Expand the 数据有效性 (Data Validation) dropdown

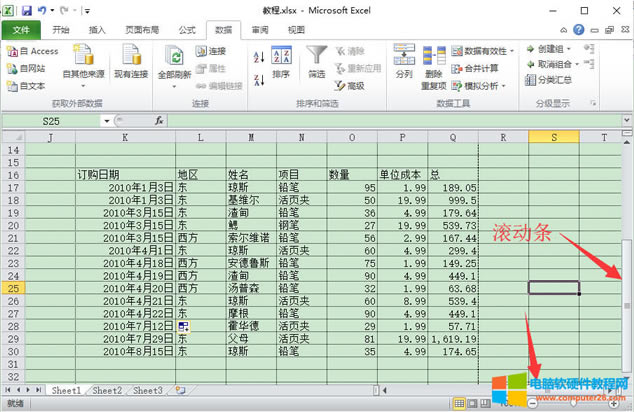tap(513, 51)
